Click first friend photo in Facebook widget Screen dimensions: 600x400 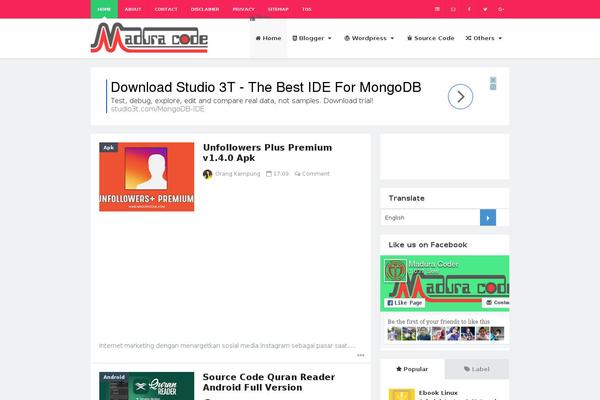click(394, 334)
